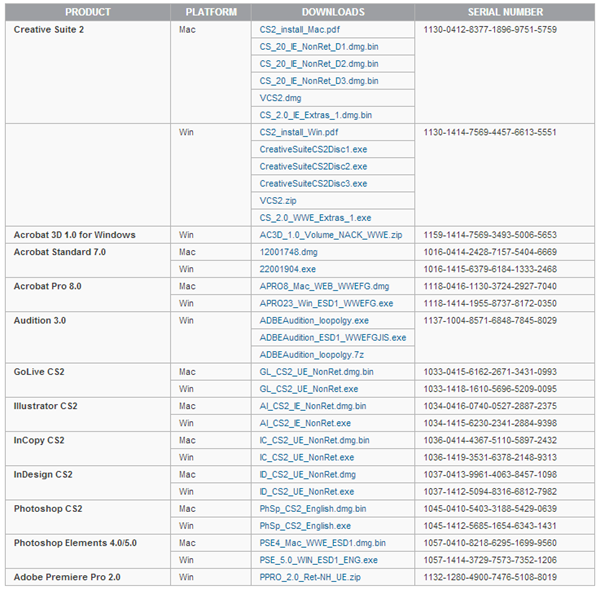This screenshot has width=600, height=590.
Task: Download GL_CS2_UE_NonRet.exe
Action: click(x=309, y=389)
